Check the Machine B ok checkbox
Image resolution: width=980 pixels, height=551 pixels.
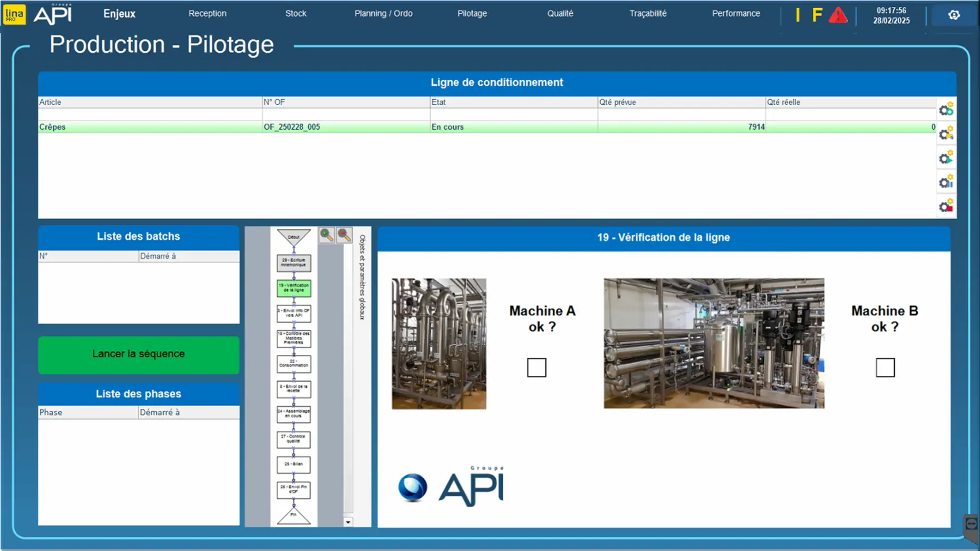point(885,367)
